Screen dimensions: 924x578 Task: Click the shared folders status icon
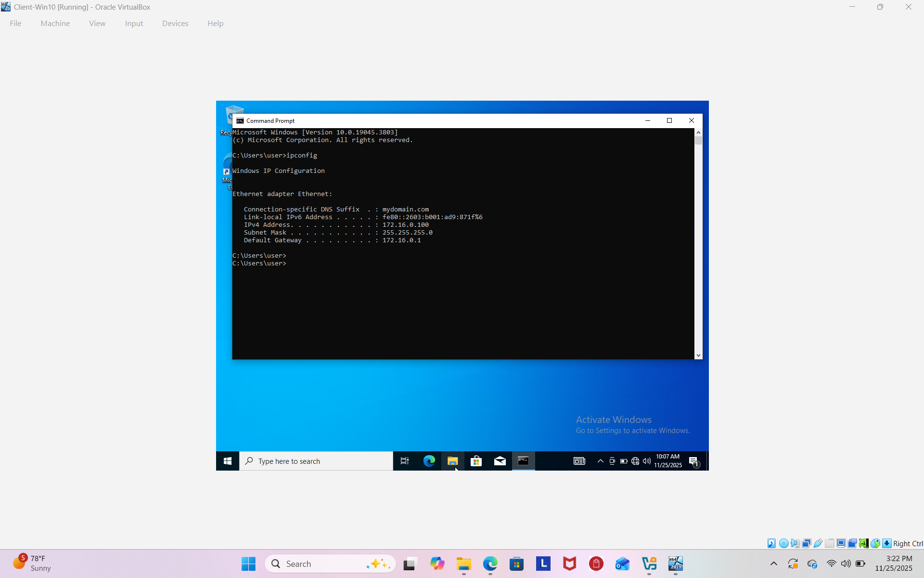tap(830, 543)
